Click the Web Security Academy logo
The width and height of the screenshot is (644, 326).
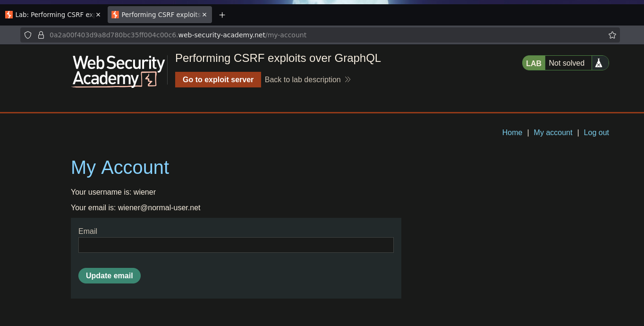[x=118, y=71]
